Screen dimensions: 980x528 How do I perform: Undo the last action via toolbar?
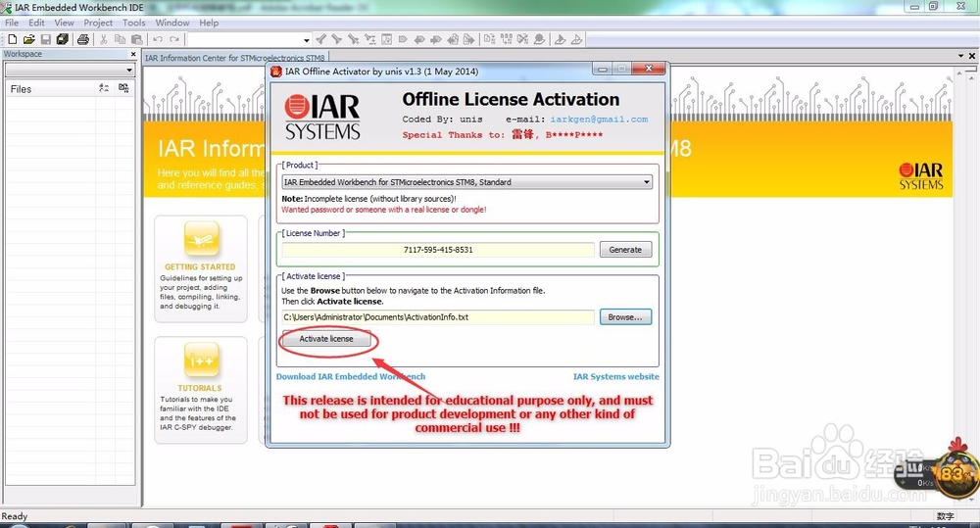(x=158, y=39)
